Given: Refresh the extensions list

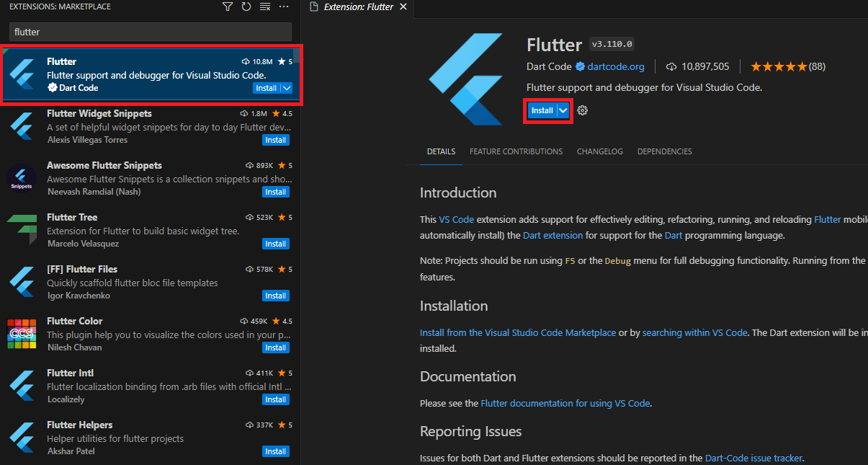Looking at the screenshot, I should 246,6.
